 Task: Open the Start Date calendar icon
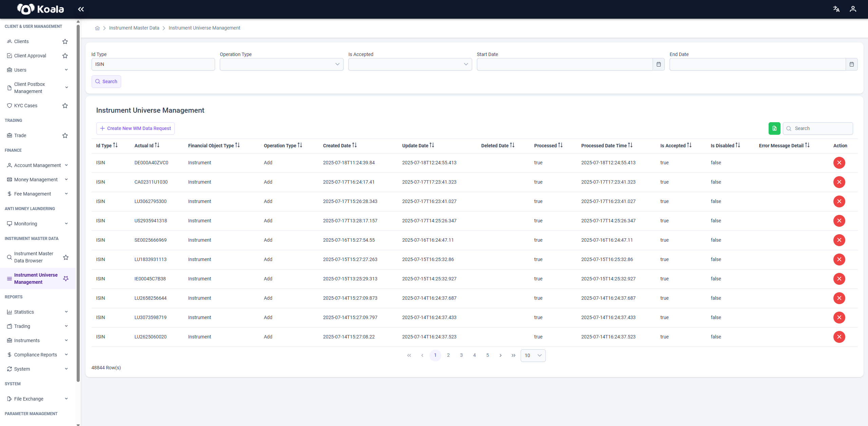tap(658, 64)
